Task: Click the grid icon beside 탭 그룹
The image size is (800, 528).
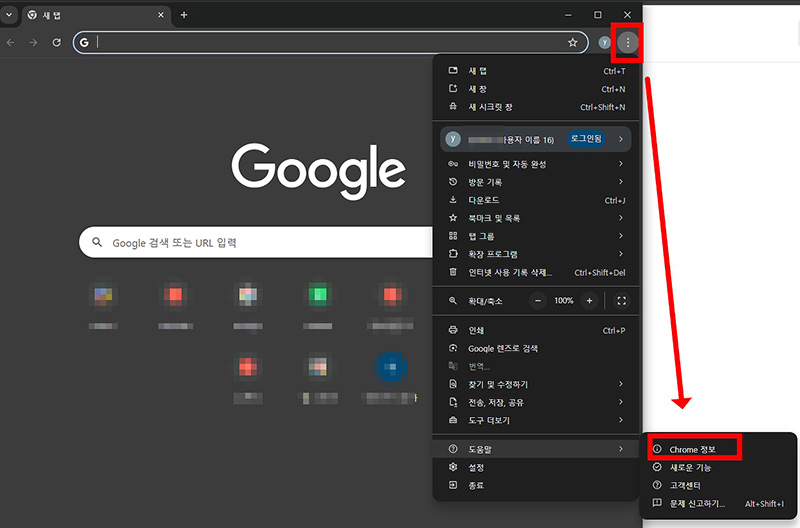Action: [x=453, y=236]
